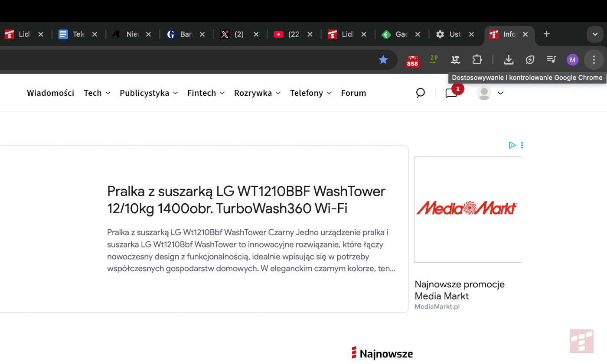Click the bookmark star icon
The width and height of the screenshot is (607, 364).
[x=383, y=60]
